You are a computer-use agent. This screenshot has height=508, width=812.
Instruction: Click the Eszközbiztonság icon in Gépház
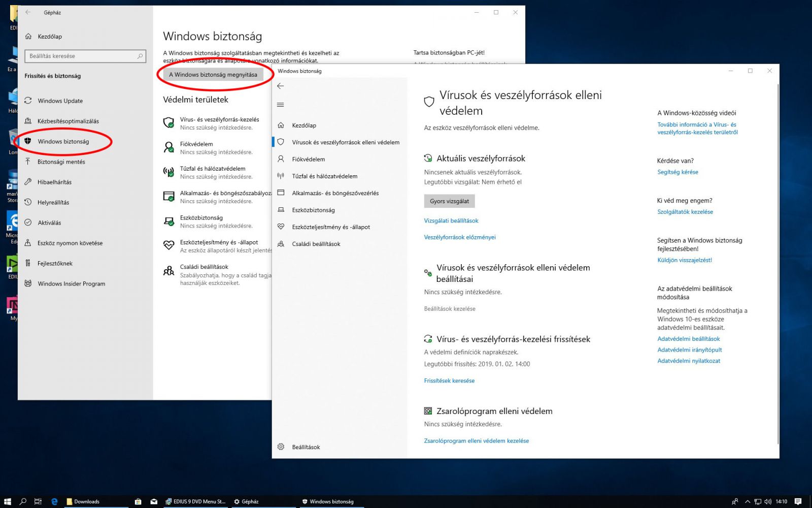tap(169, 221)
